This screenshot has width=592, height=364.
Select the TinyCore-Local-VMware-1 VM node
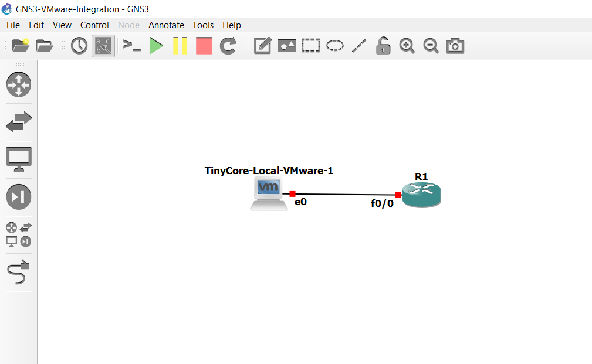(269, 194)
